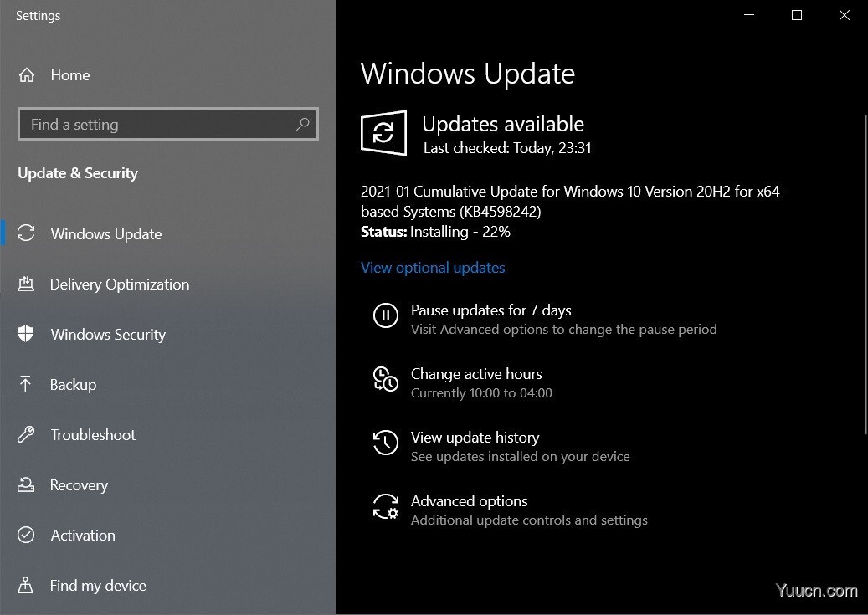Click the Find my device person icon

pyautogui.click(x=25, y=585)
